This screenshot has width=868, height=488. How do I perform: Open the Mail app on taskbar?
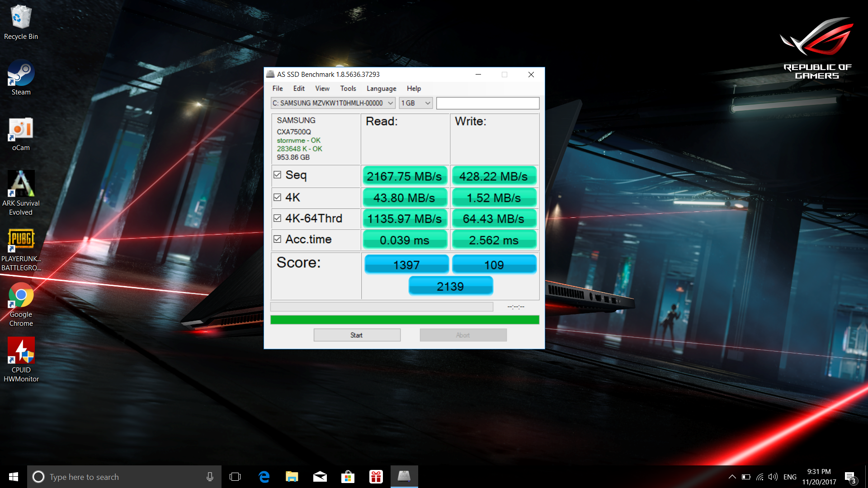[320, 477]
